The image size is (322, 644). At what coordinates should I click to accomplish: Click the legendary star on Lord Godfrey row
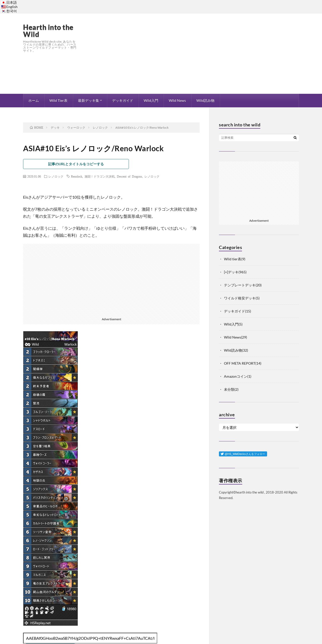pos(74,549)
